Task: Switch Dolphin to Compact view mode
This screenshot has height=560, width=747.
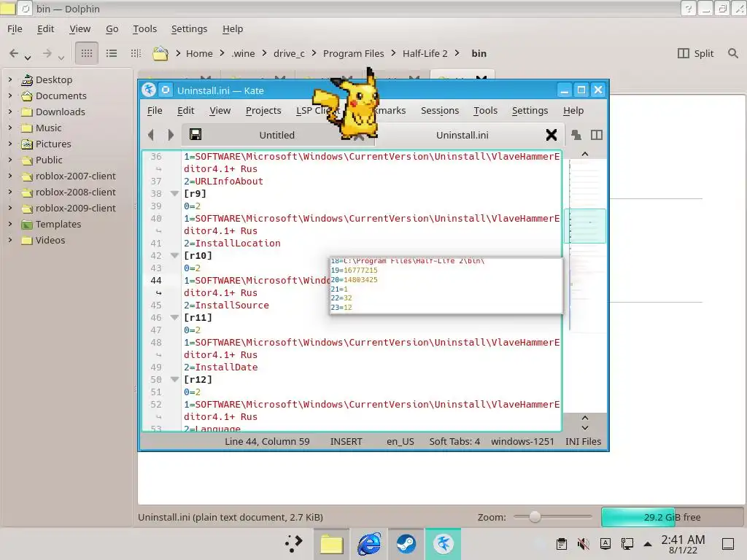Action: 112,52
